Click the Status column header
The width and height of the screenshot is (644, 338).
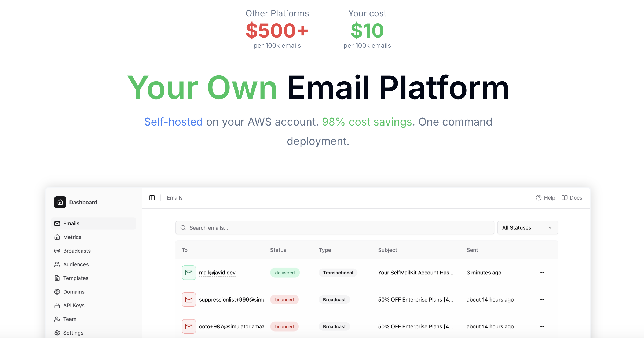pyautogui.click(x=278, y=250)
